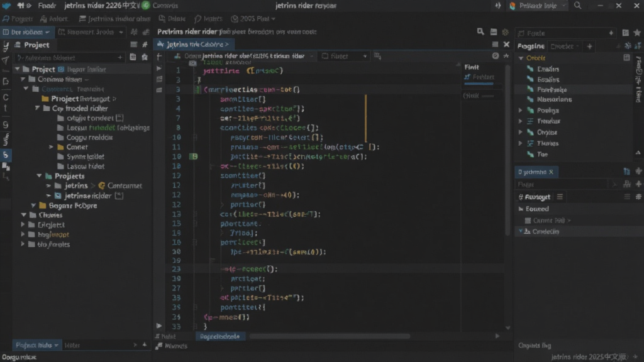Screen dimensions: 644x362
Task: Click the star icon in right panel top bar
Action: pos(637,33)
